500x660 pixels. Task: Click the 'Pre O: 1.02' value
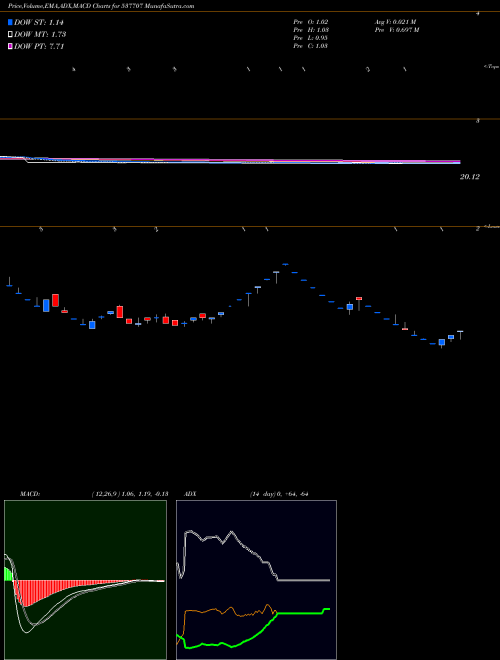pyautogui.click(x=311, y=22)
